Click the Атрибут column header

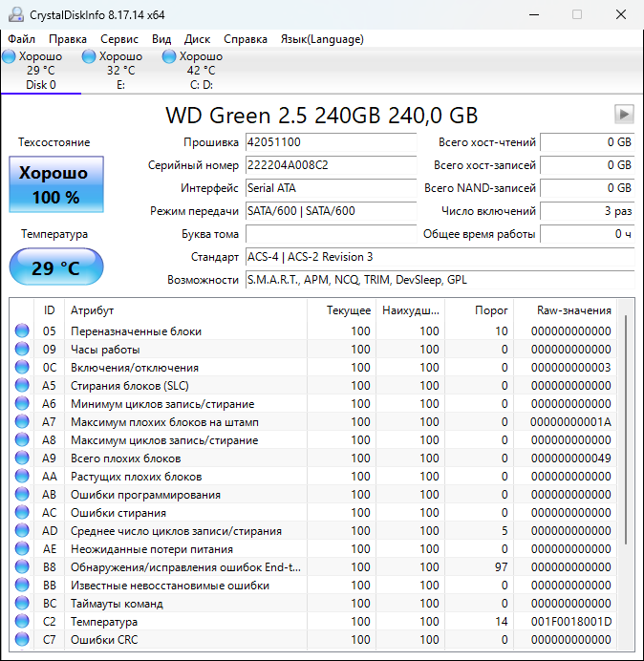185,310
